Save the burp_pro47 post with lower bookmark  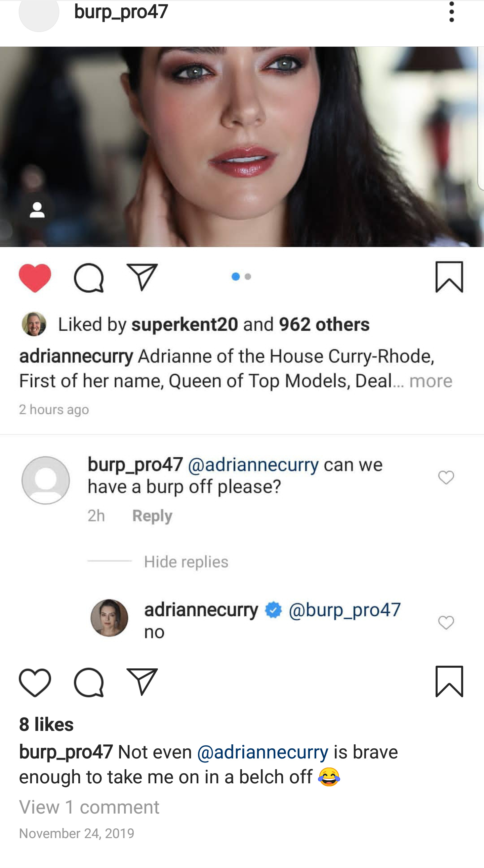point(449,681)
